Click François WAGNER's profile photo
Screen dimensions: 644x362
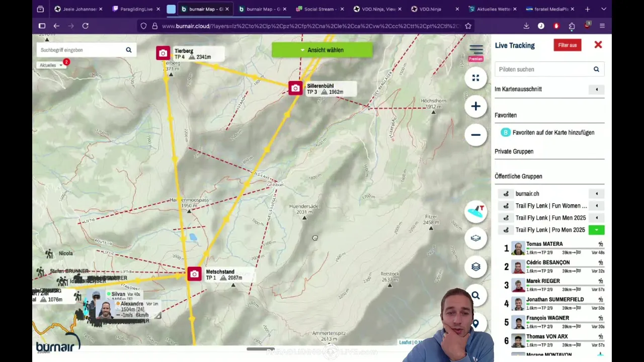click(518, 322)
